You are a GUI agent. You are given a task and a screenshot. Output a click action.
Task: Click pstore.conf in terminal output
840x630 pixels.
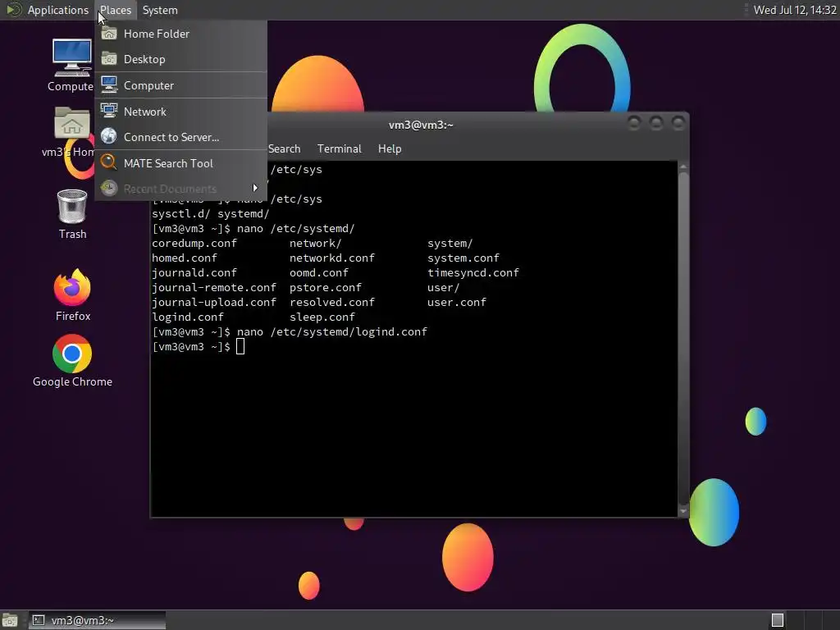tap(325, 288)
